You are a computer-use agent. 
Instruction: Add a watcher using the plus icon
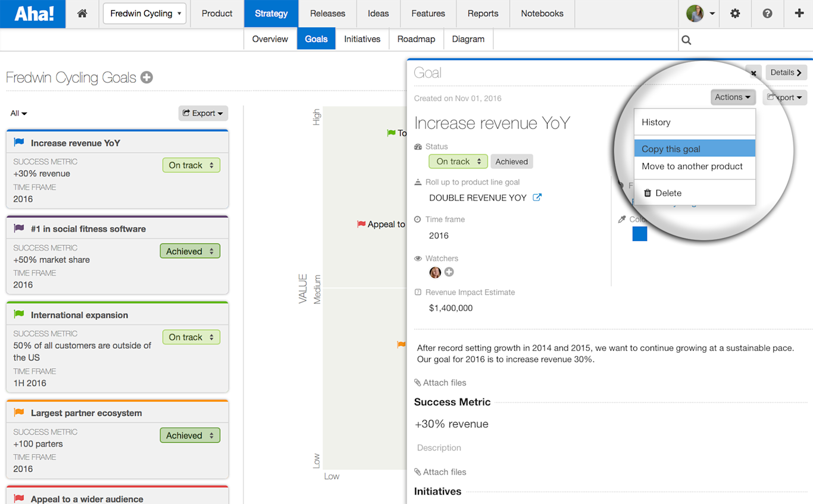[449, 273]
